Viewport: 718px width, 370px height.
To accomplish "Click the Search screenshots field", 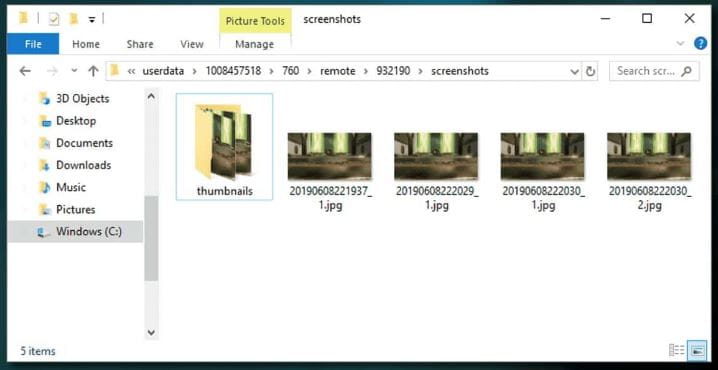I will pyautogui.click(x=654, y=71).
